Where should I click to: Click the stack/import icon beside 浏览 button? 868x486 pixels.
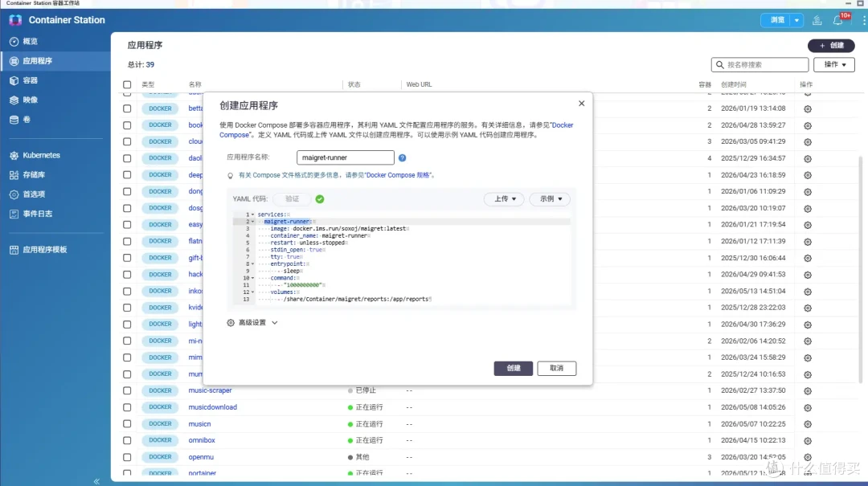[x=817, y=20]
